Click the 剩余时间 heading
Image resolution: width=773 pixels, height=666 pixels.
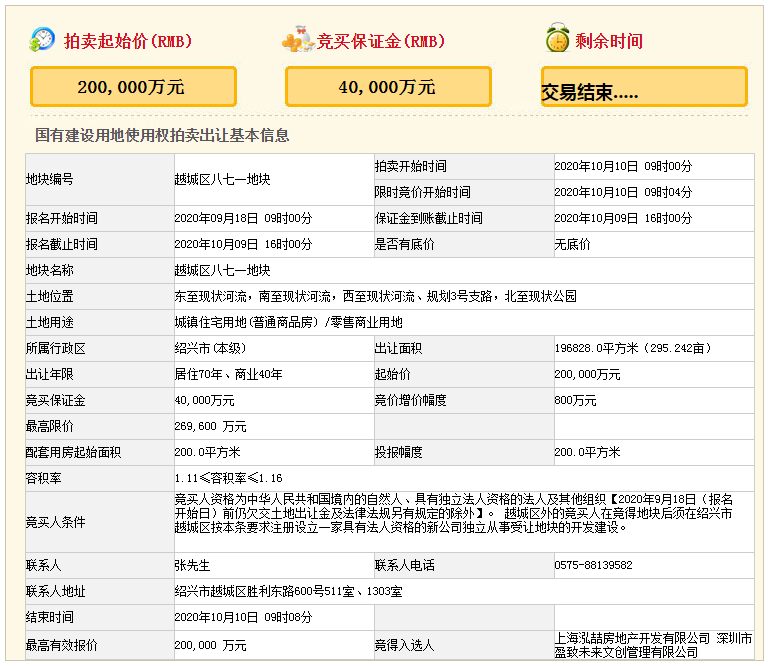coord(609,41)
